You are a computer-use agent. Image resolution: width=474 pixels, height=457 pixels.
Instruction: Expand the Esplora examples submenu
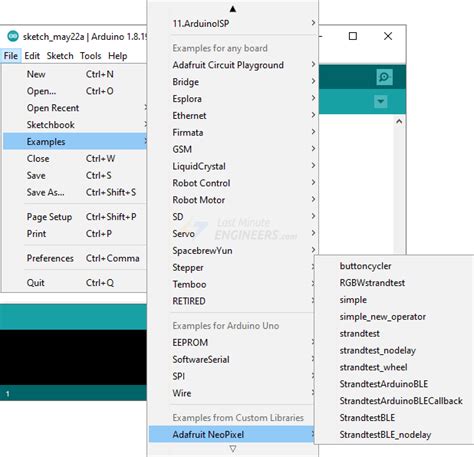[x=233, y=99]
